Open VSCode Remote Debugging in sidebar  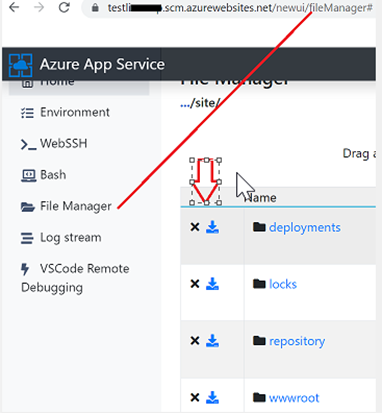tap(75, 278)
